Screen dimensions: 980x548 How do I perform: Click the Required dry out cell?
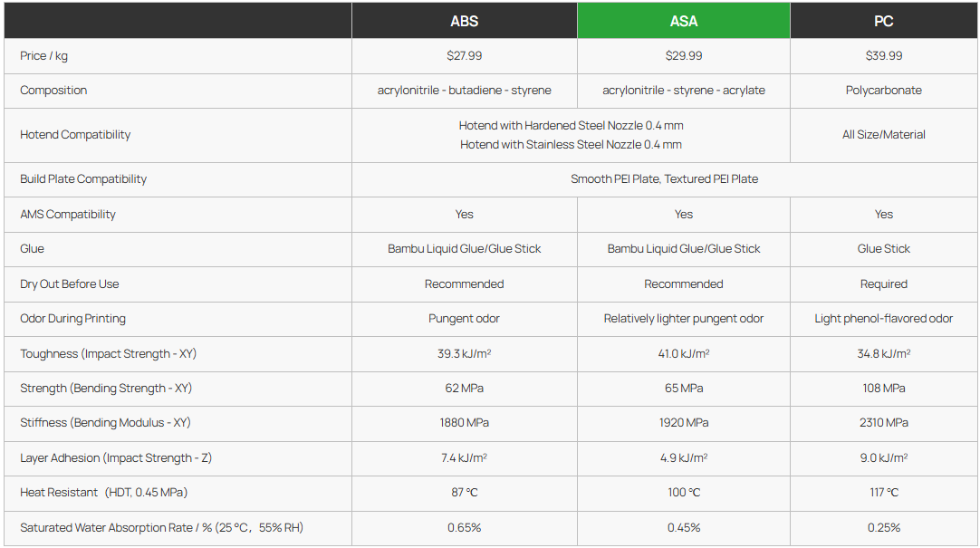tap(884, 284)
